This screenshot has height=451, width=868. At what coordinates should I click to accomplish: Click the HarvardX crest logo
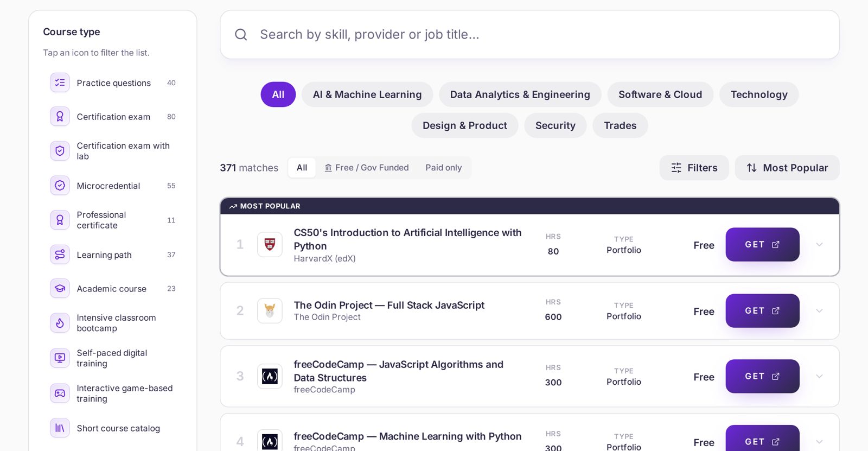coord(270,245)
